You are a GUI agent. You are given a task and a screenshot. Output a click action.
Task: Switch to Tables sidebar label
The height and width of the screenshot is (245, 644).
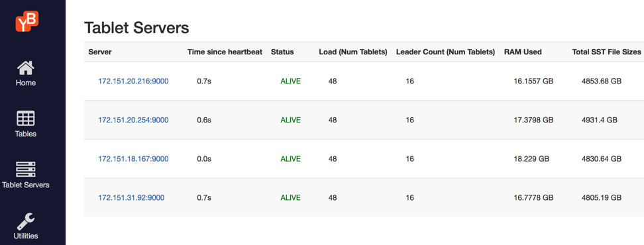tap(25, 134)
